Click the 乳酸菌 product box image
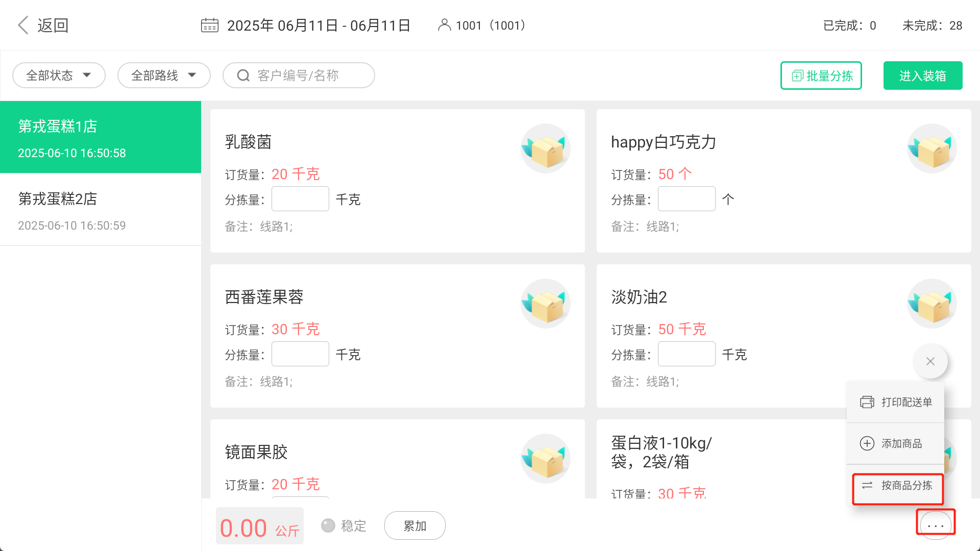 tap(545, 148)
